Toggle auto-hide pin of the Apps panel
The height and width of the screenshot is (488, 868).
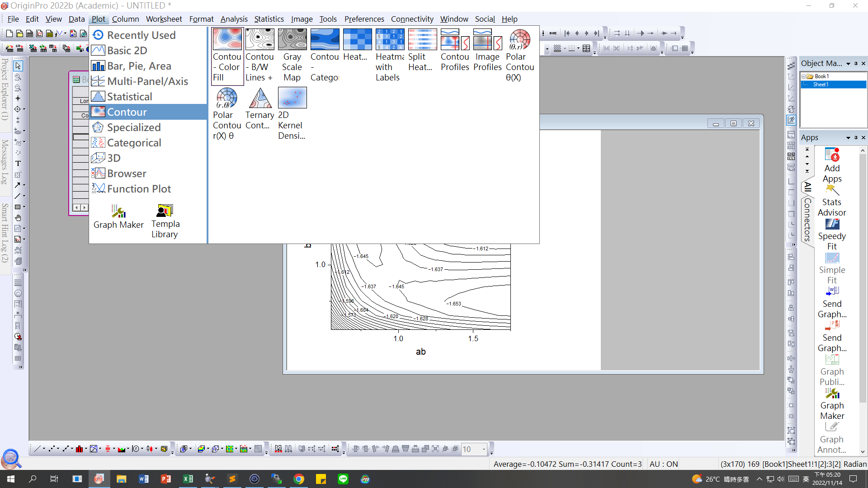tap(856, 138)
